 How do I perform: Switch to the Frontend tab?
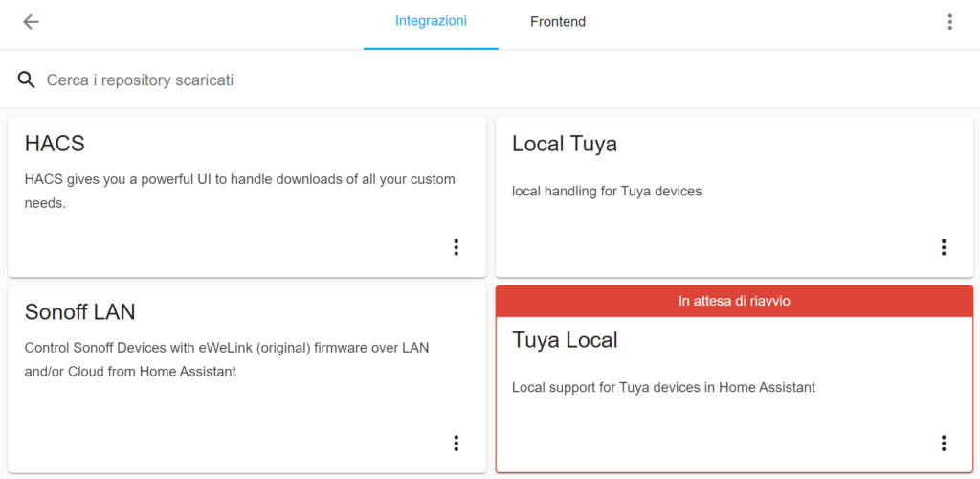point(558,22)
